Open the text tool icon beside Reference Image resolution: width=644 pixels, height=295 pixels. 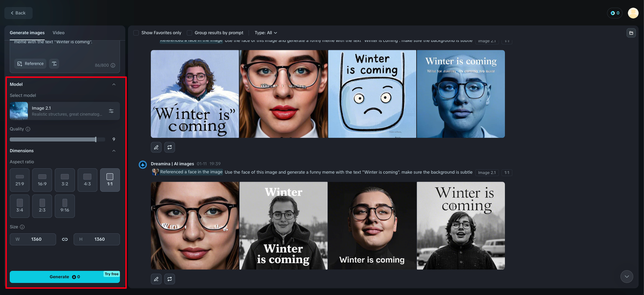click(54, 64)
